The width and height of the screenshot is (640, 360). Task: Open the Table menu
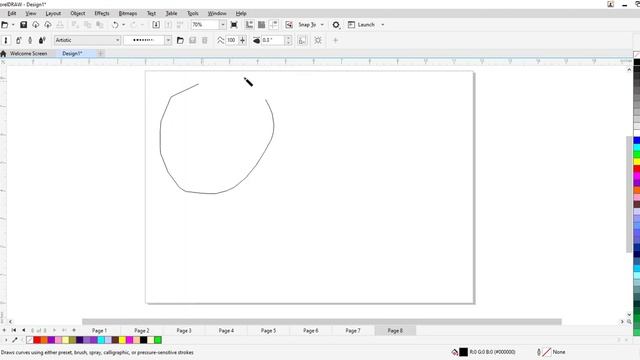click(171, 13)
